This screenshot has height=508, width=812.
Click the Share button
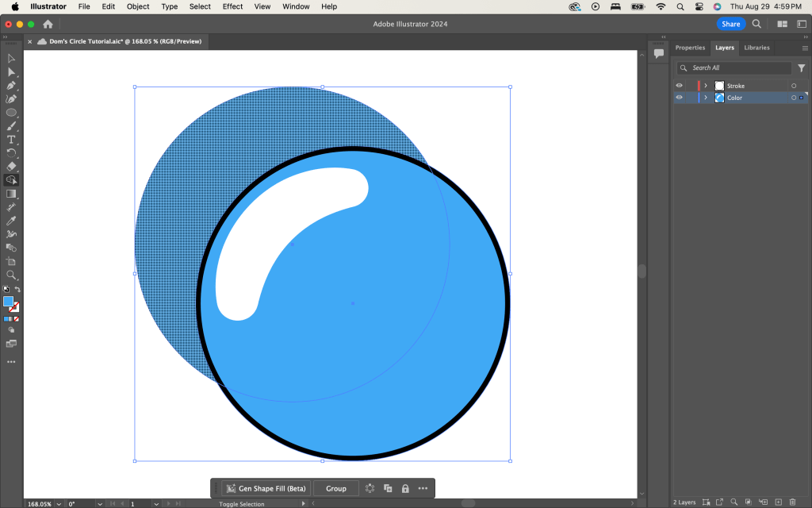click(x=730, y=24)
